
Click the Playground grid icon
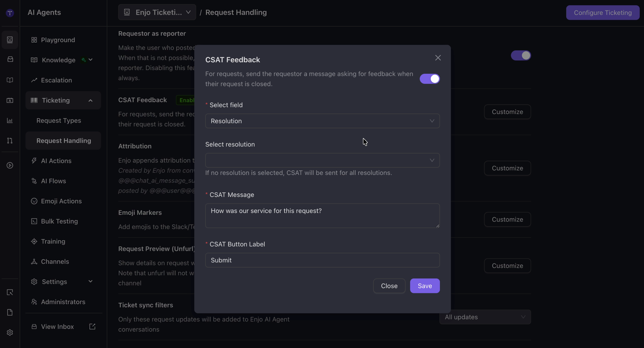(34, 40)
